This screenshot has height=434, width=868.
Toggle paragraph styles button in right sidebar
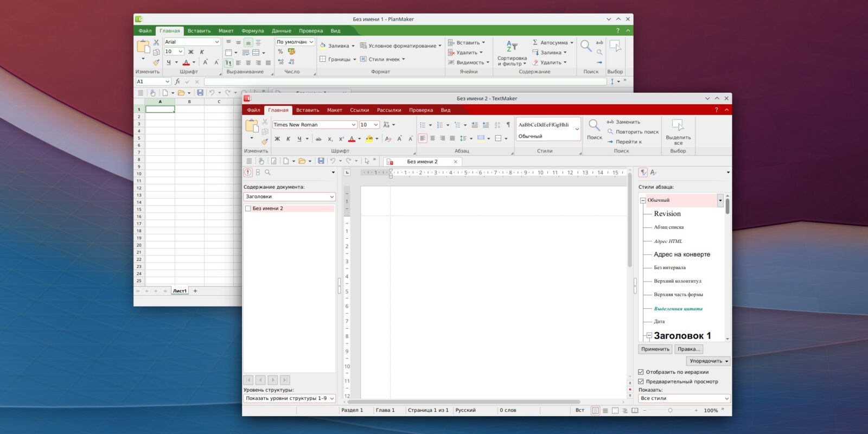coord(643,173)
